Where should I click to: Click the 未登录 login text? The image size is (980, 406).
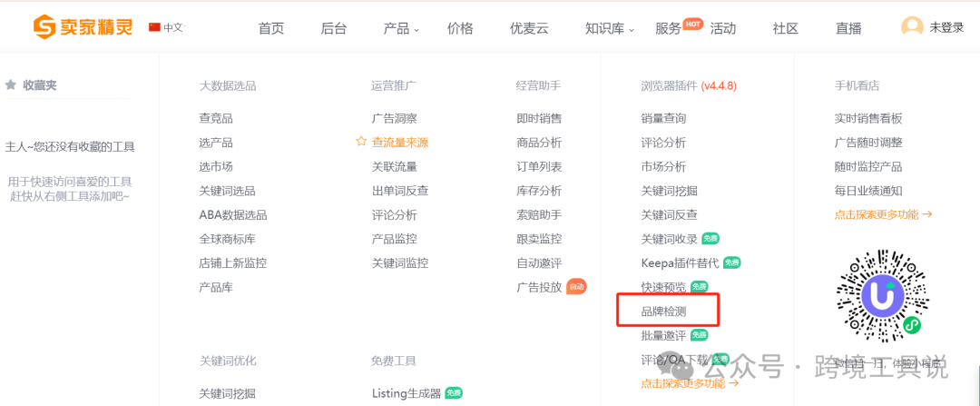pyautogui.click(x=946, y=27)
